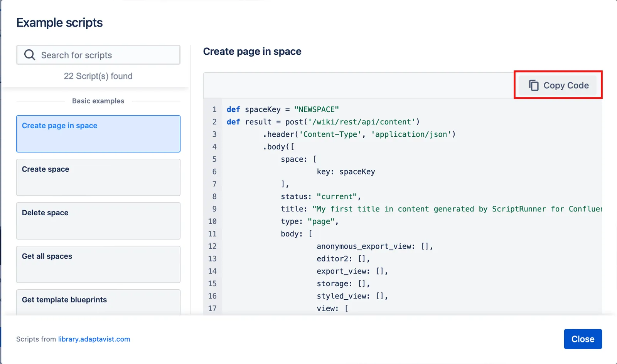
Task: Click the type "page" code line
Action: pos(310,221)
